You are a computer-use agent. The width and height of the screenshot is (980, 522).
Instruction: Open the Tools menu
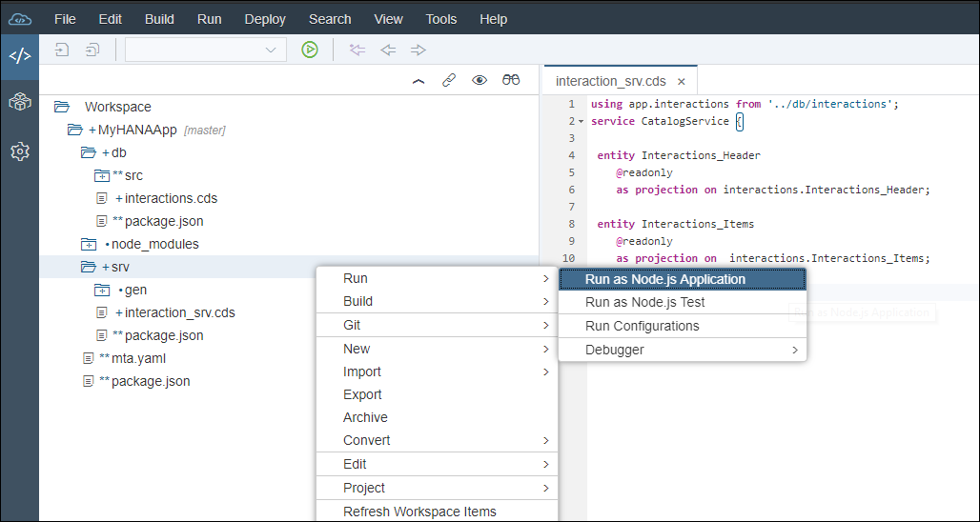[441, 19]
